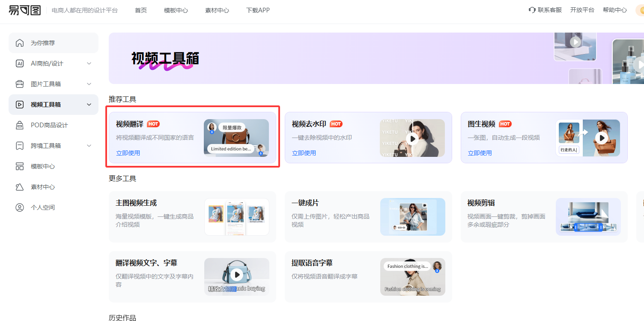Play the 视频去水印 preview video

tap(412, 138)
